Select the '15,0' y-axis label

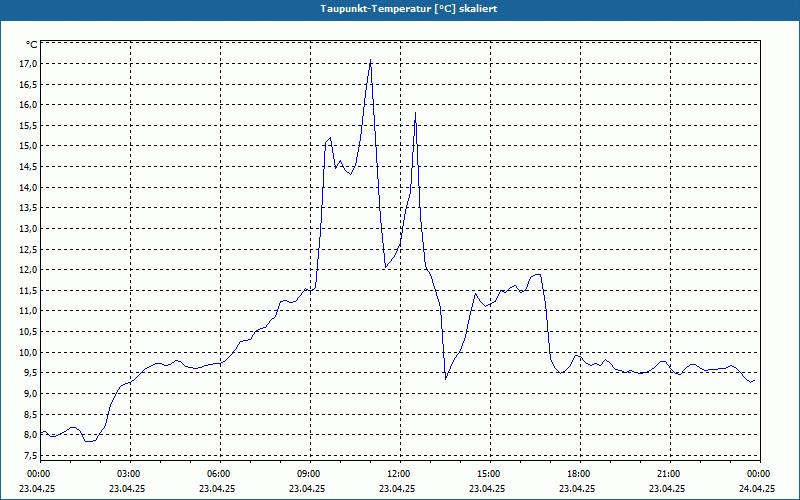click(29, 146)
